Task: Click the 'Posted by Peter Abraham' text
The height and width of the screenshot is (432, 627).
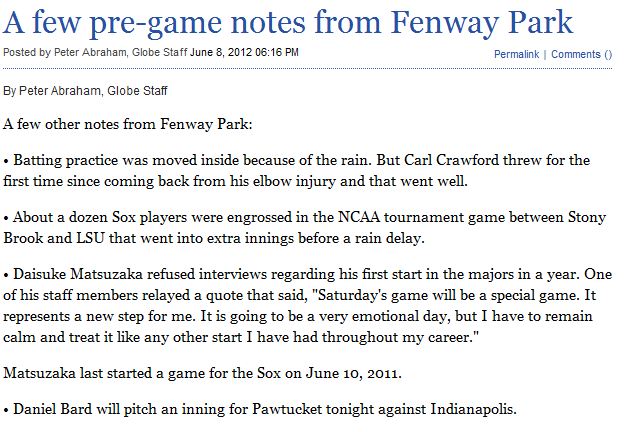Action: [x=64, y=52]
